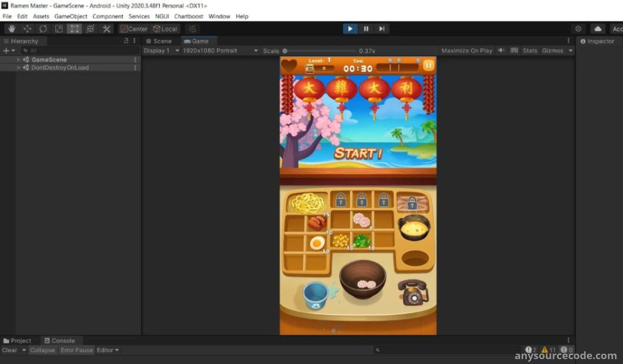Click the Clear console button
Viewport: 623px width, 364px height.
(x=10, y=350)
